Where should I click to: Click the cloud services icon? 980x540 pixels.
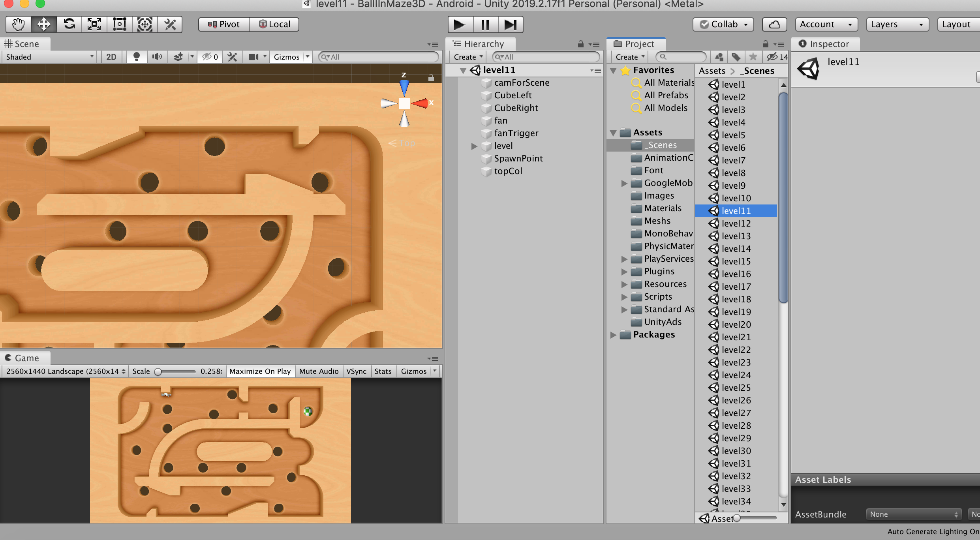[774, 24]
